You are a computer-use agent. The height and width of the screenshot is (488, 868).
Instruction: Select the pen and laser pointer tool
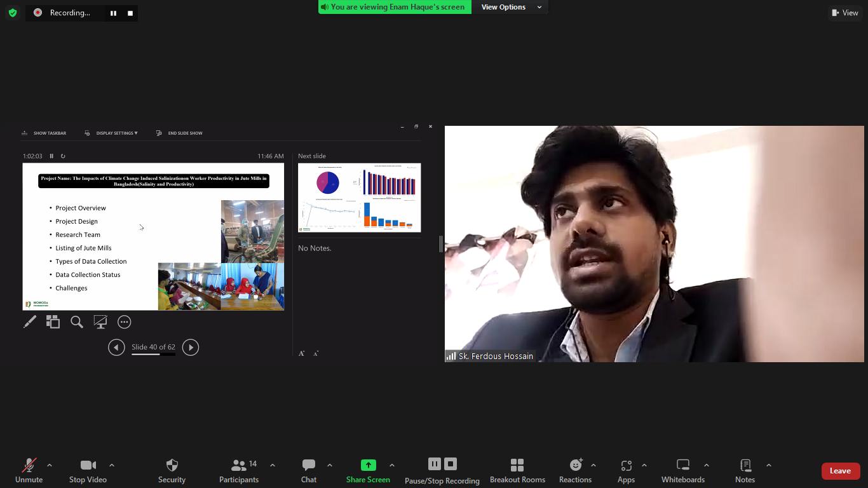pos(30,322)
